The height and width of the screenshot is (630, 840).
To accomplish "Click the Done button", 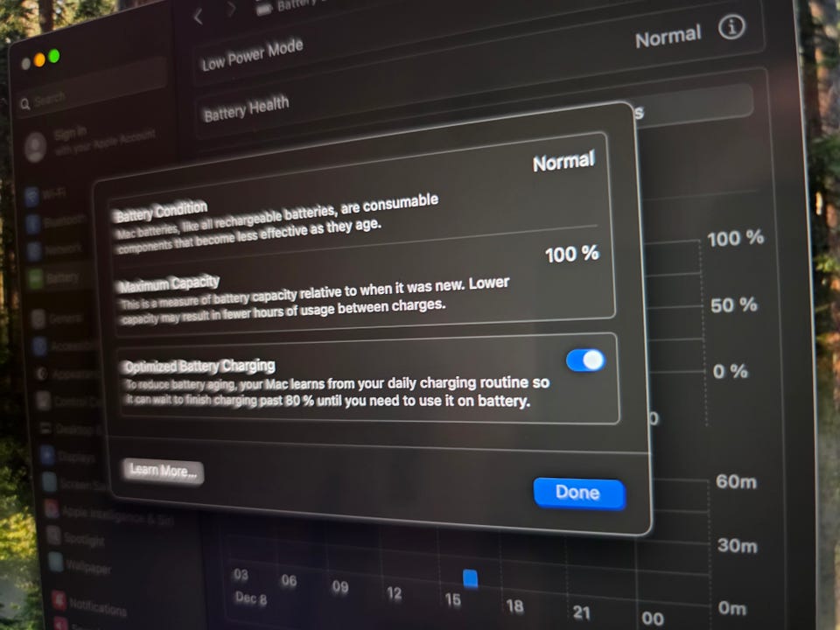I will point(579,493).
